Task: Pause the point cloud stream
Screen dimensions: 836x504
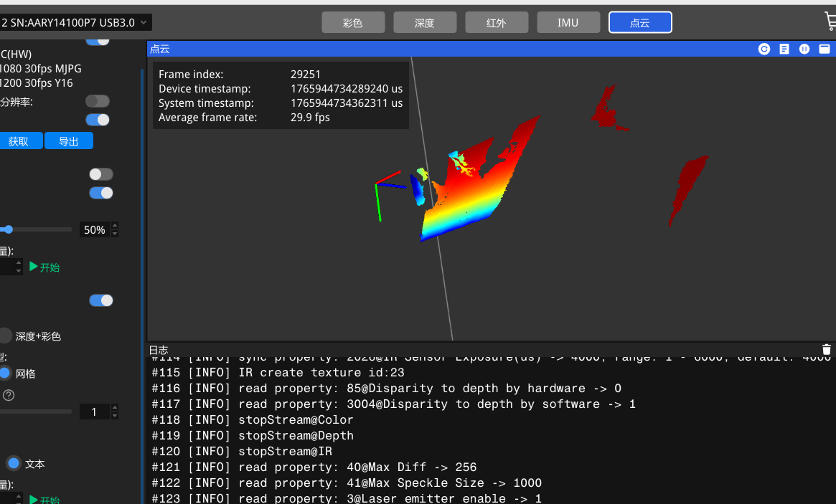Action: 804,49
